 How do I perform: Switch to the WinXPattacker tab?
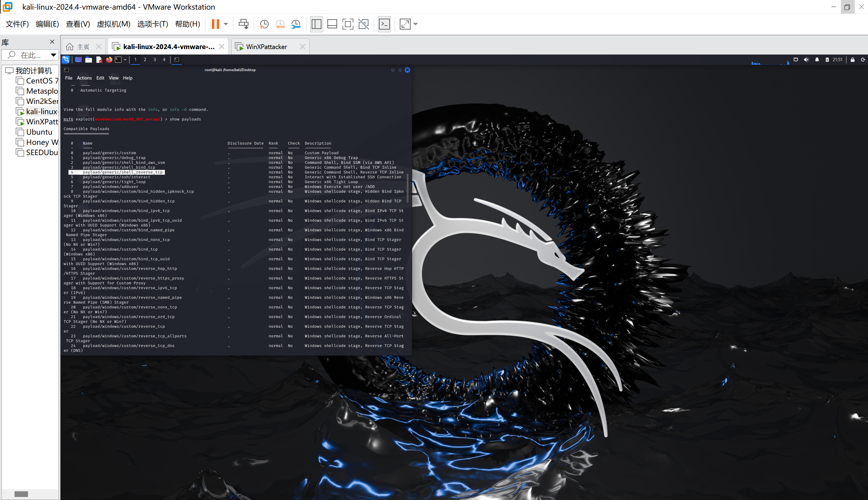(266, 47)
